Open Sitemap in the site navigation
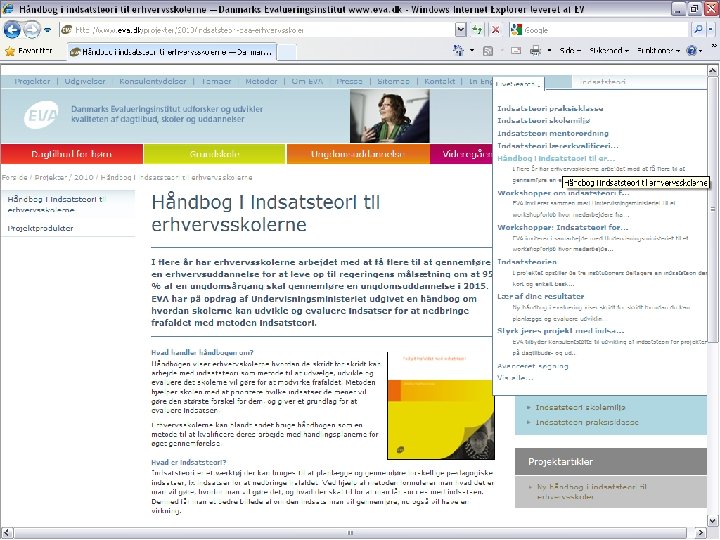 [393, 81]
